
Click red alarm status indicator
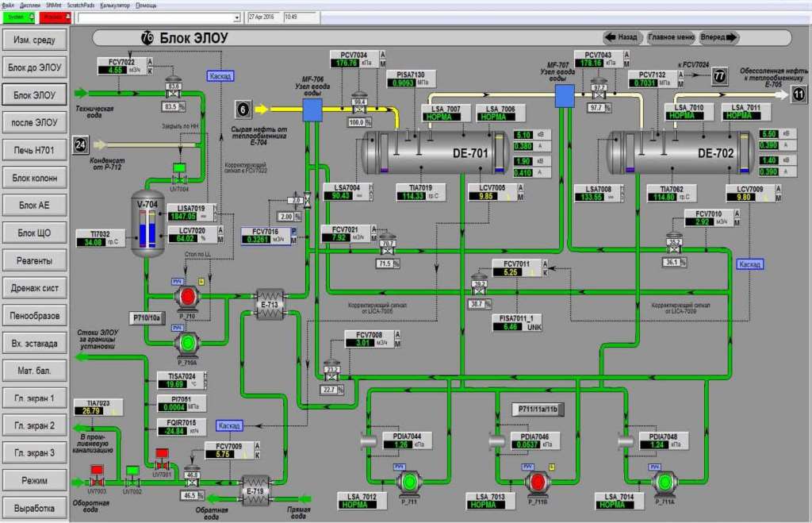[x=55, y=17]
